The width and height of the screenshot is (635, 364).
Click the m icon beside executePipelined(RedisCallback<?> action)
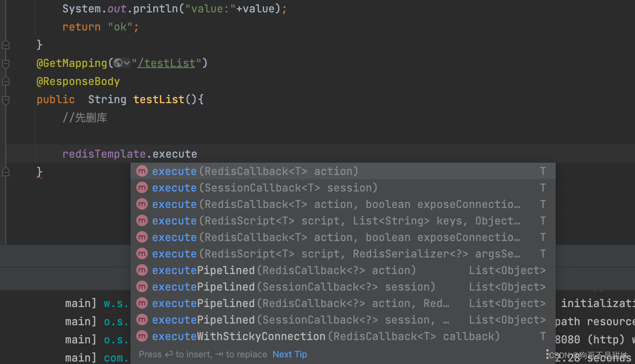point(142,270)
